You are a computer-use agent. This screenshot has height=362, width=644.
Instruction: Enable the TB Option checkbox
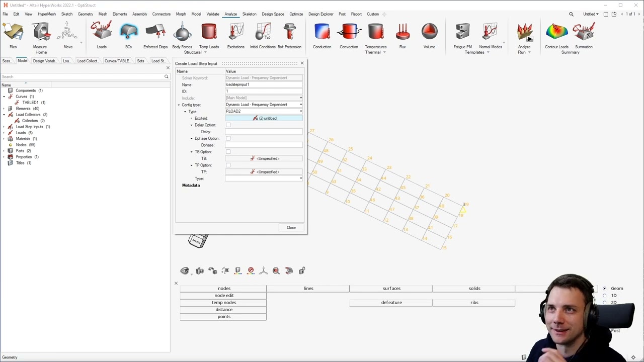pyautogui.click(x=228, y=152)
